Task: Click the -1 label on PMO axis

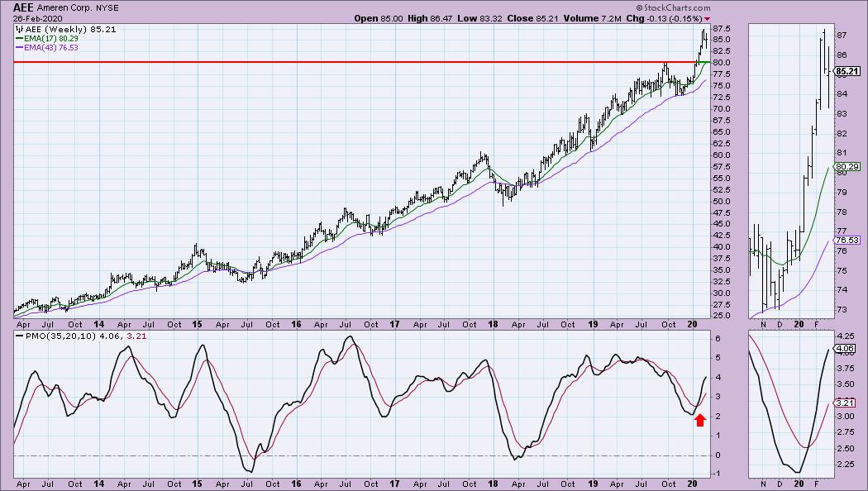Action: [x=717, y=474]
